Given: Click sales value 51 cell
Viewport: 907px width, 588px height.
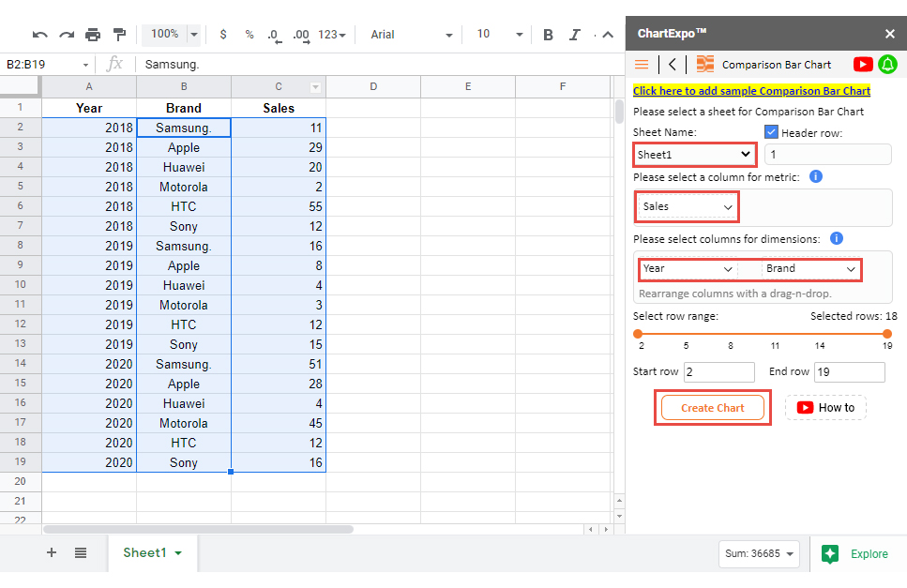Looking at the screenshot, I should click(x=279, y=364).
